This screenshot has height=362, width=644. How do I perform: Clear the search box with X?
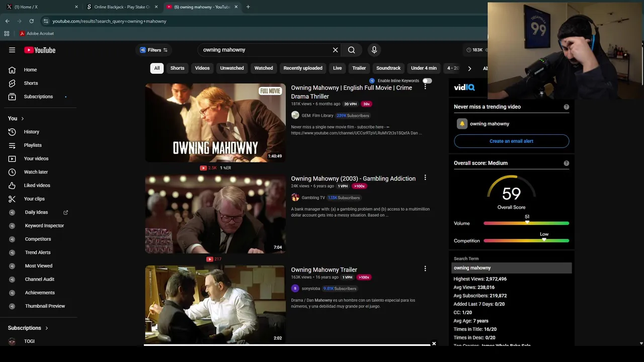coord(335,50)
